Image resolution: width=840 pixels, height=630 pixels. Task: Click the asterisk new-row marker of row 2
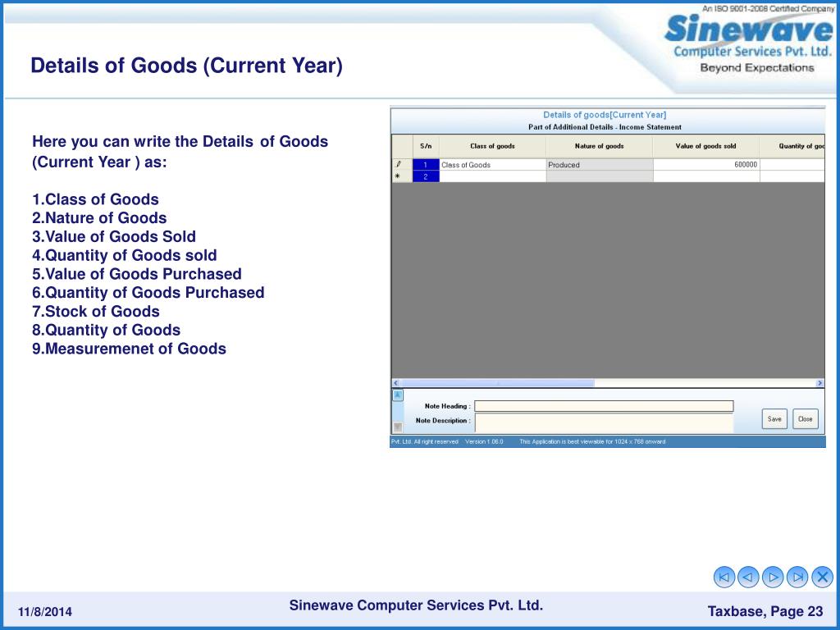point(398,176)
